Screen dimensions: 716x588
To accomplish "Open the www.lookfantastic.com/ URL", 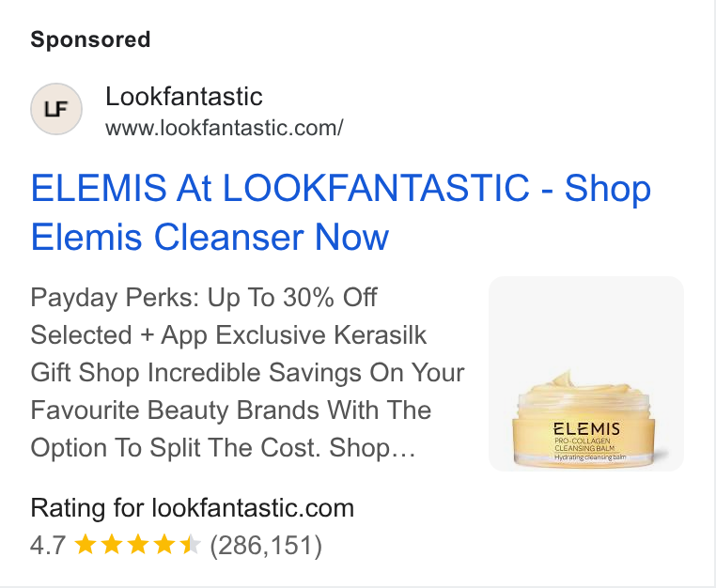I will pos(225,128).
